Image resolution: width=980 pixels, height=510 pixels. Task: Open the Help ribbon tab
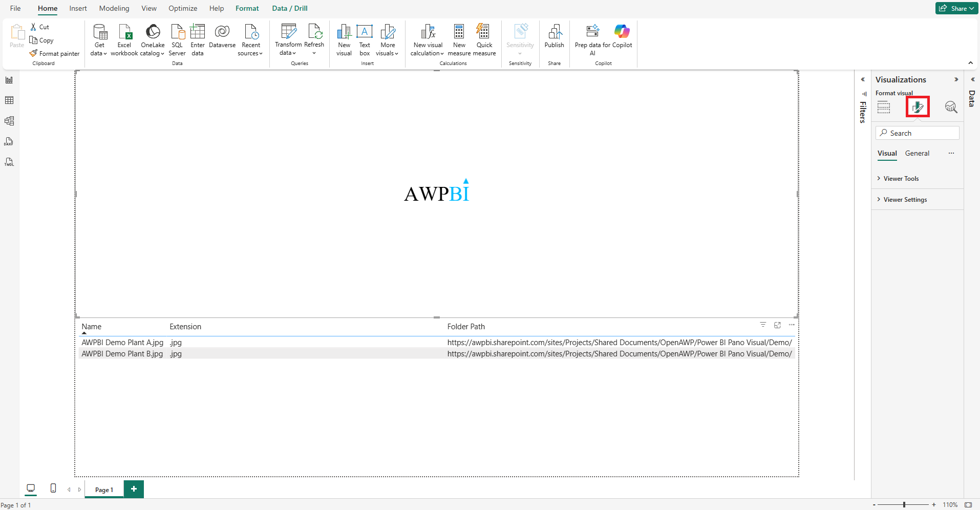[217, 8]
